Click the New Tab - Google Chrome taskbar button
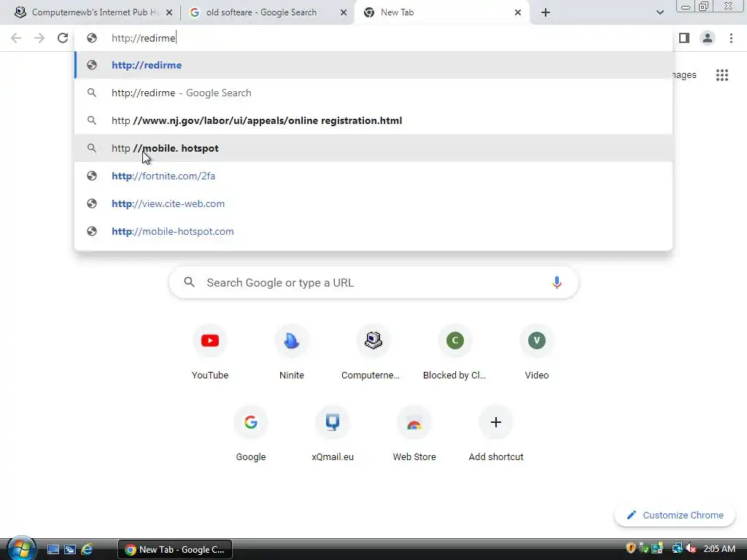 pyautogui.click(x=175, y=550)
